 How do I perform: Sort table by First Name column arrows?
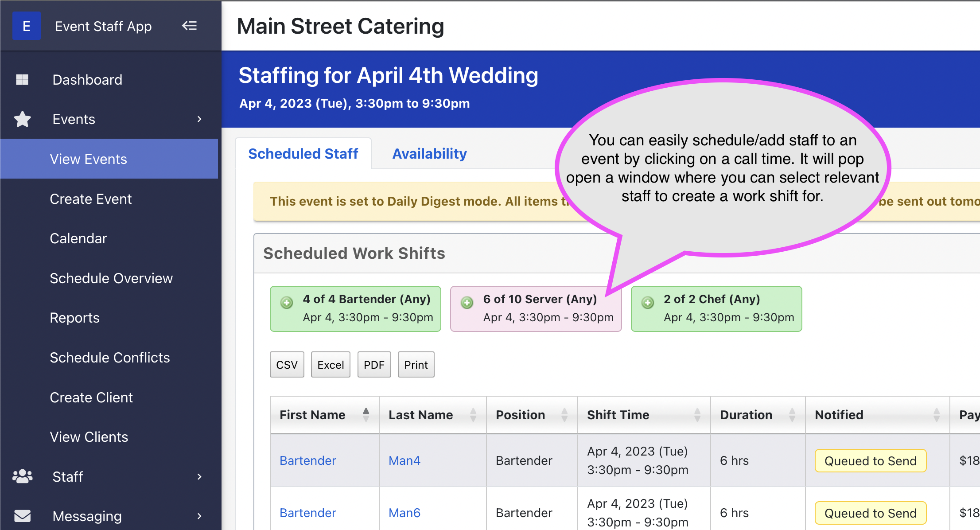point(366,414)
